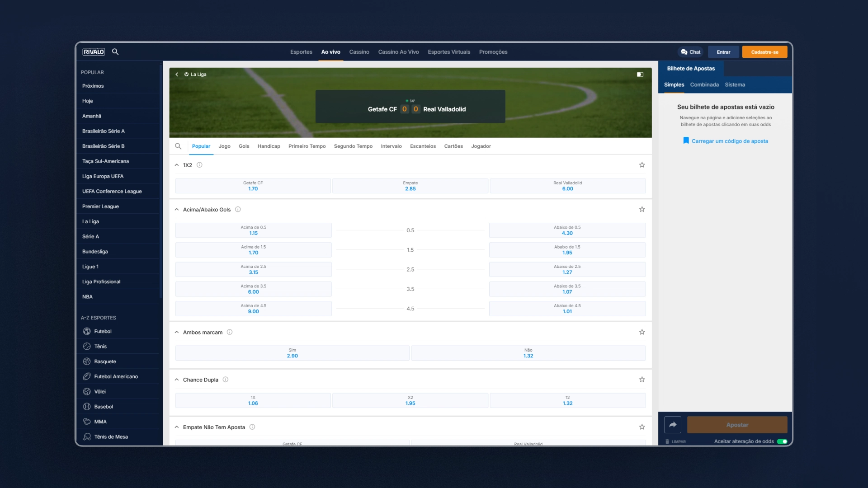Click the star icon next to Acima/Abaixo Gols
Screen dimensions: 868x488
point(642,209)
